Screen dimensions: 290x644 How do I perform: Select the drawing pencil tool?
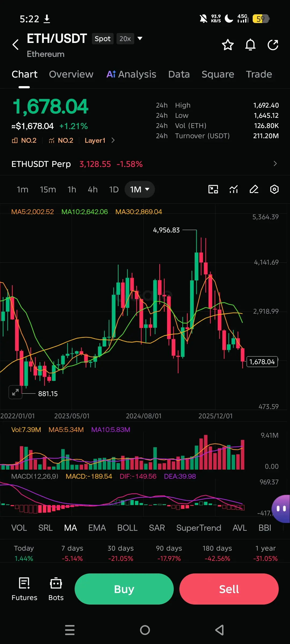coord(254,189)
